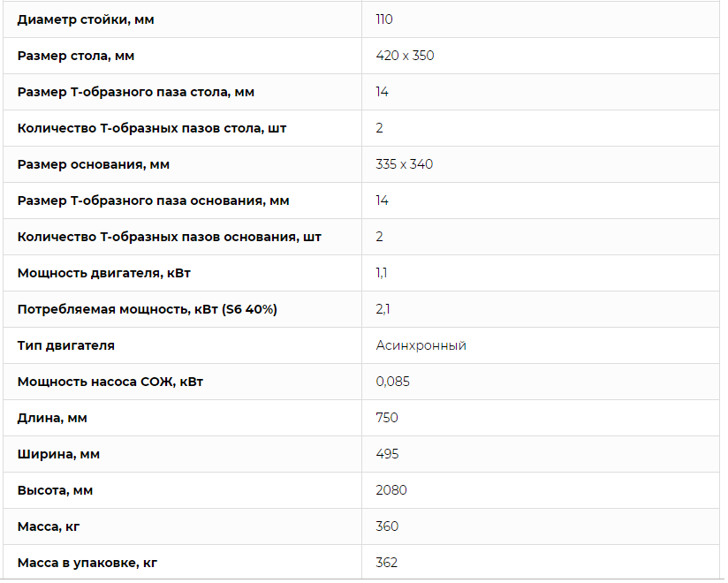Viewport: 728px width, 583px height.
Task: Click 'Размер Т-образного паза основания, мм' label
Action: click(x=153, y=201)
